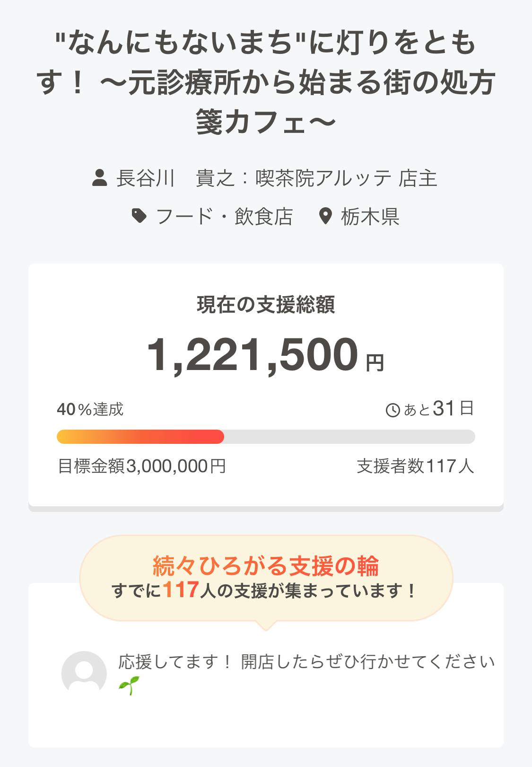Click the location pin icon before 栃木県

325,217
